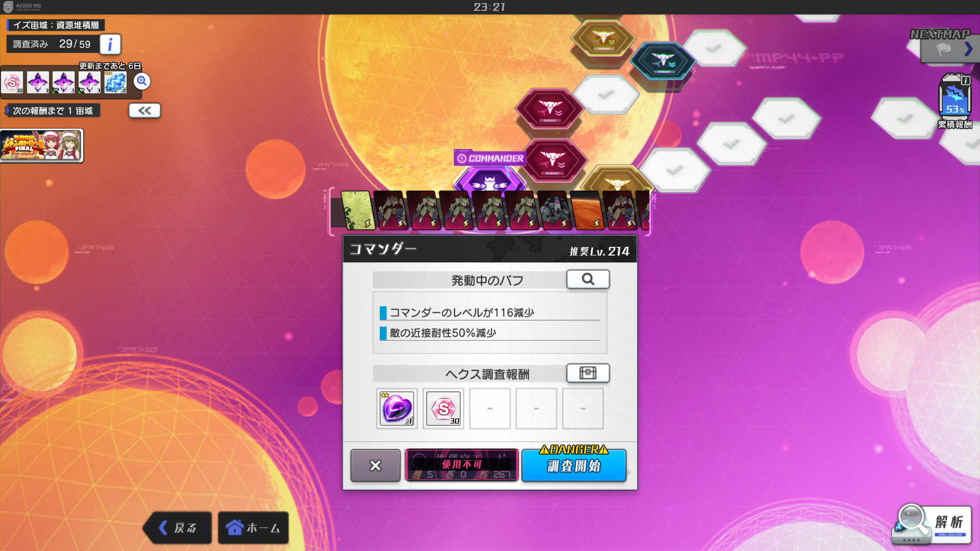This screenshot has height=551, width=980.
Task: Click the back button labeled 戻る
Action: pos(178,528)
